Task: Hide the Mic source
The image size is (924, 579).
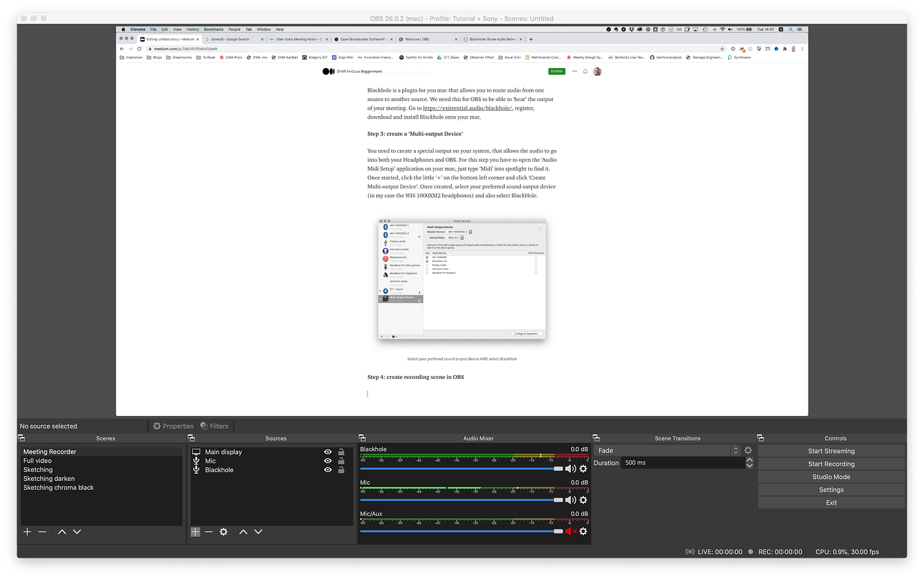Action: tap(328, 461)
